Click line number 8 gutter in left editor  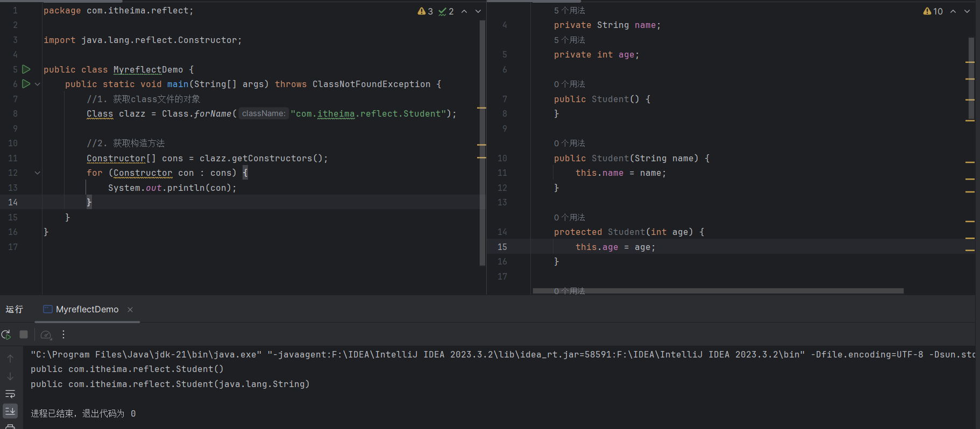click(15, 113)
